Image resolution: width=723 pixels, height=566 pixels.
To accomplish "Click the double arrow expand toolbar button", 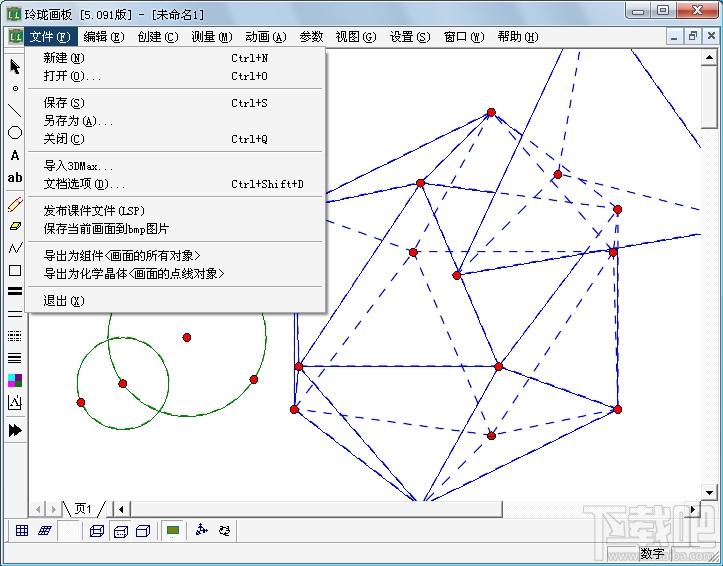I will (15, 430).
